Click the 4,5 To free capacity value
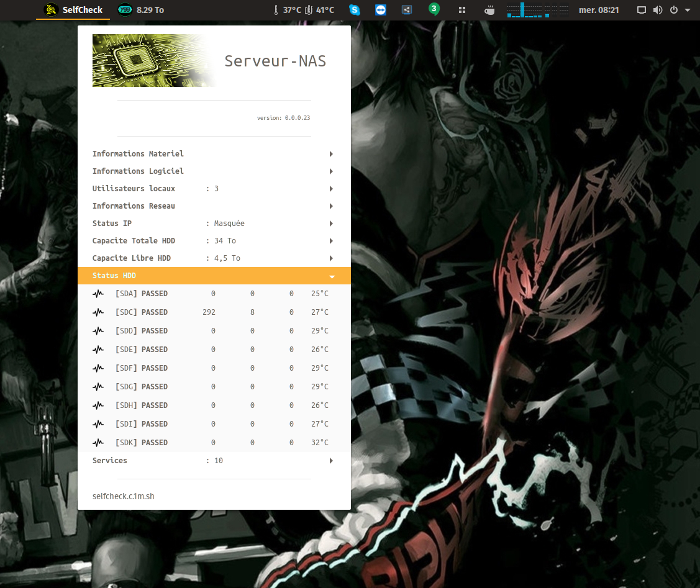This screenshot has width=700, height=588. [x=227, y=258]
